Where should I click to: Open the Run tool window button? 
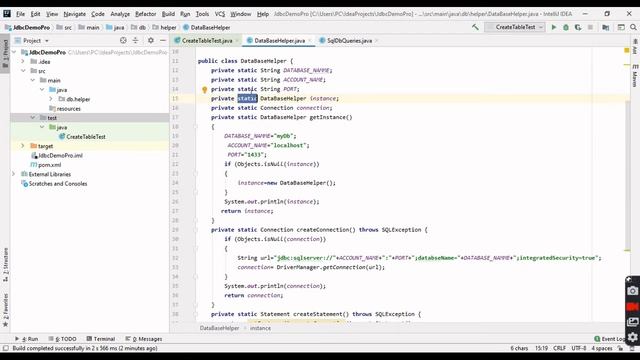27,339
